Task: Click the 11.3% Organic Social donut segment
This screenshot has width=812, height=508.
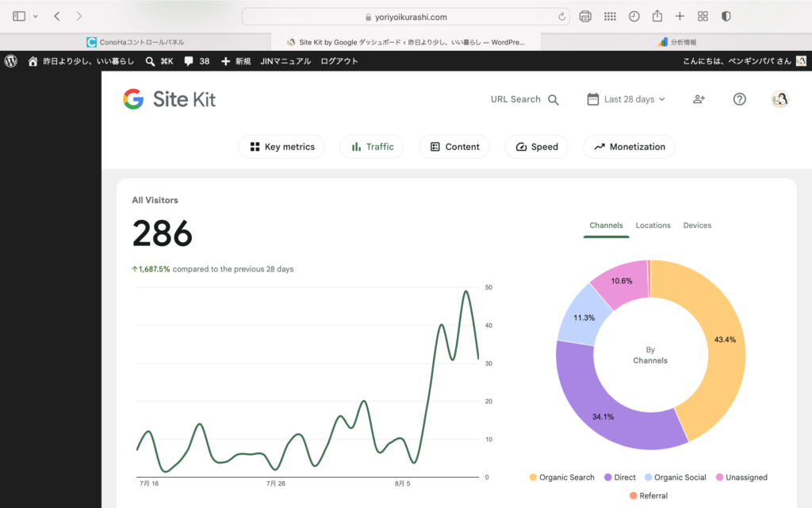Action: [x=584, y=317]
